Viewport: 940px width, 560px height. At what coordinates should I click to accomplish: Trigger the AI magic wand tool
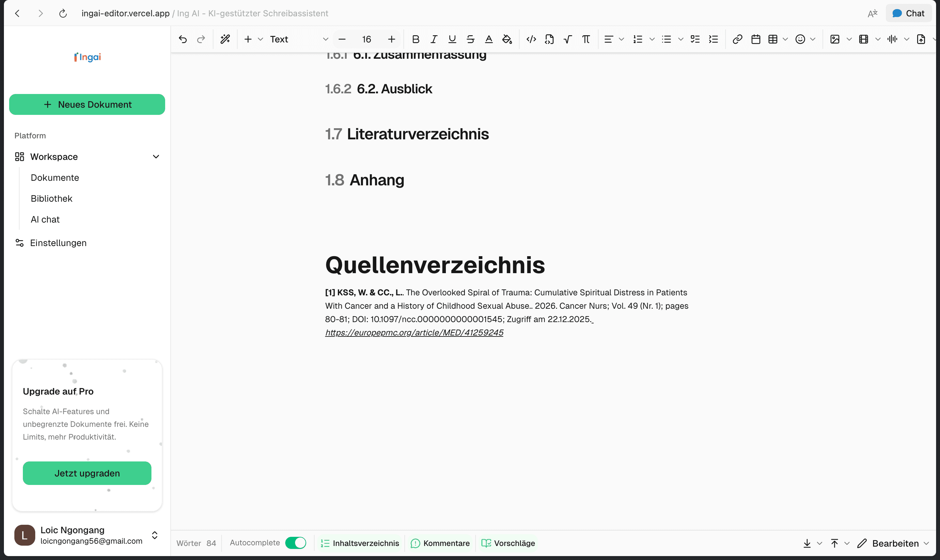click(x=225, y=39)
